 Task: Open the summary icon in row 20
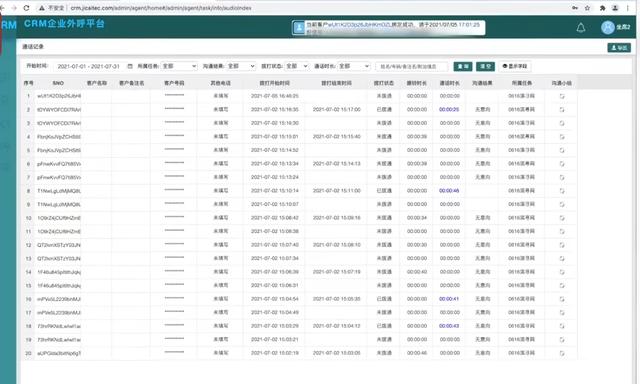pyautogui.click(x=562, y=353)
